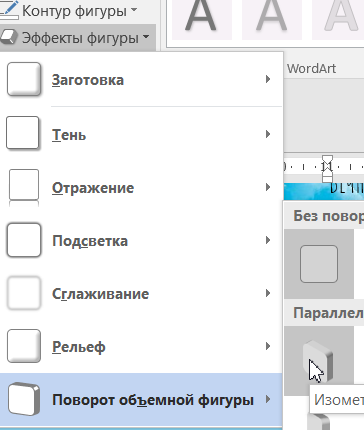The width and height of the screenshot is (364, 430).
Task: Click the Подсветка glow icon
Action: click(24, 240)
